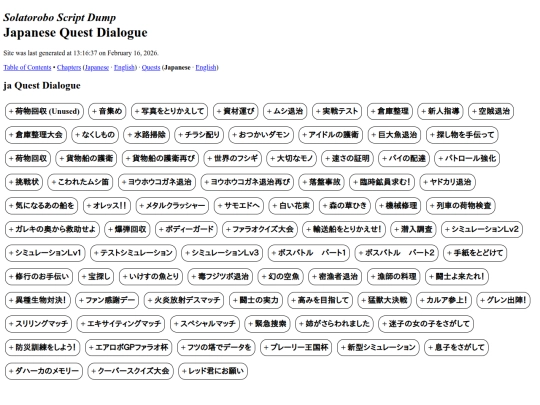Expand the 速さの証明 quest
The image size is (540, 405).
(347, 158)
